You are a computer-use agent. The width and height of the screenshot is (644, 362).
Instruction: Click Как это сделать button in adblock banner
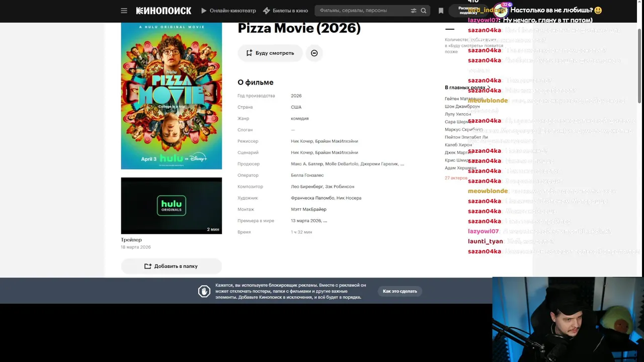pyautogui.click(x=400, y=291)
